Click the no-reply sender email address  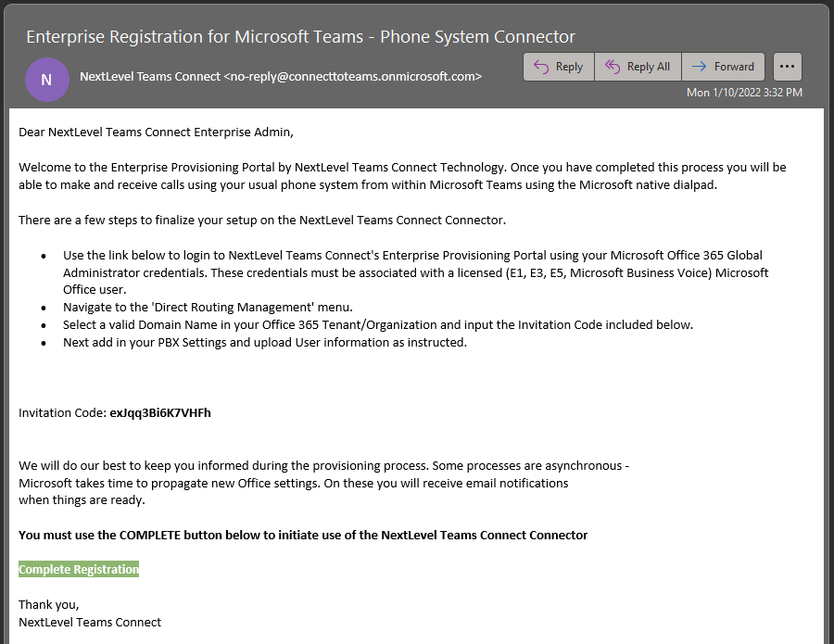point(352,76)
